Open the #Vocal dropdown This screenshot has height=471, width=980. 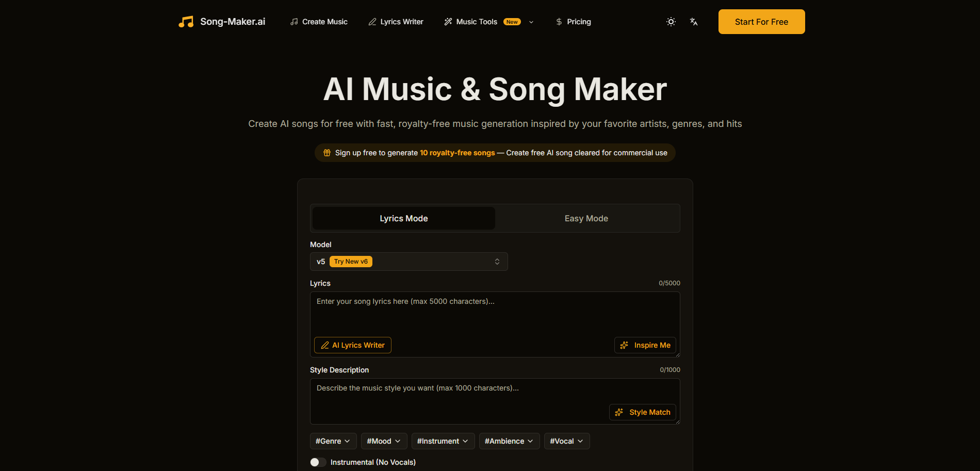point(566,441)
